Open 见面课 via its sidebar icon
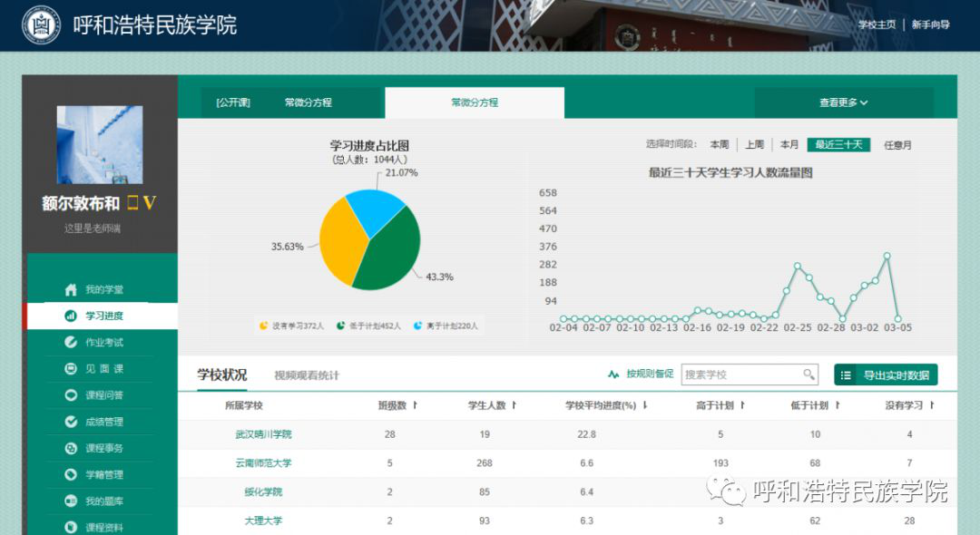980x535 pixels. 71,369
